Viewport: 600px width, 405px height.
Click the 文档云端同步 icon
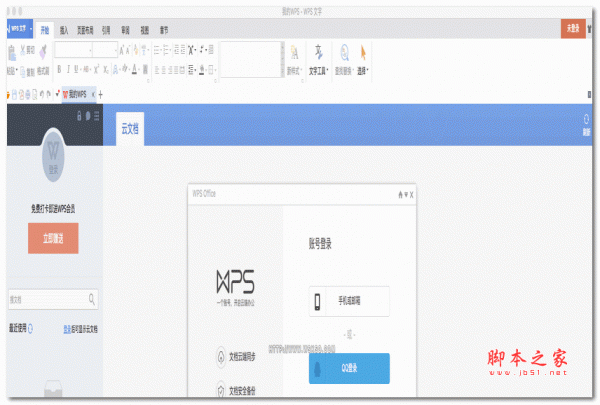221,357
